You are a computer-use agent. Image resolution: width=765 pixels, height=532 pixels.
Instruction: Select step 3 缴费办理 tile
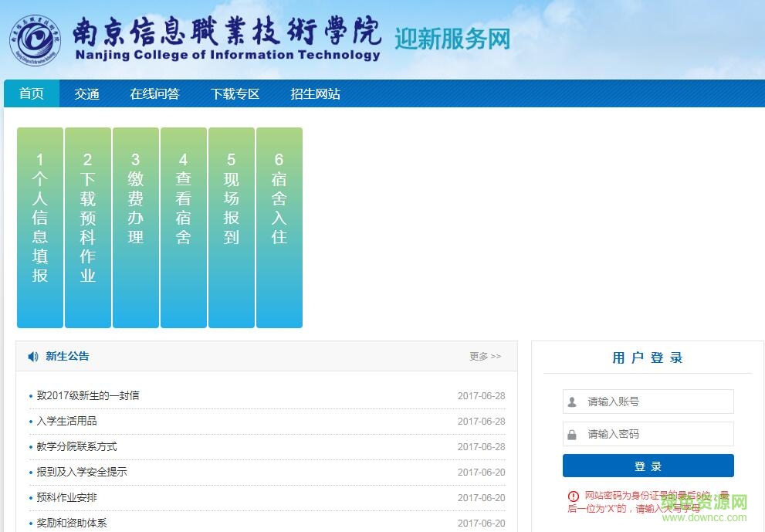(136, 228)
